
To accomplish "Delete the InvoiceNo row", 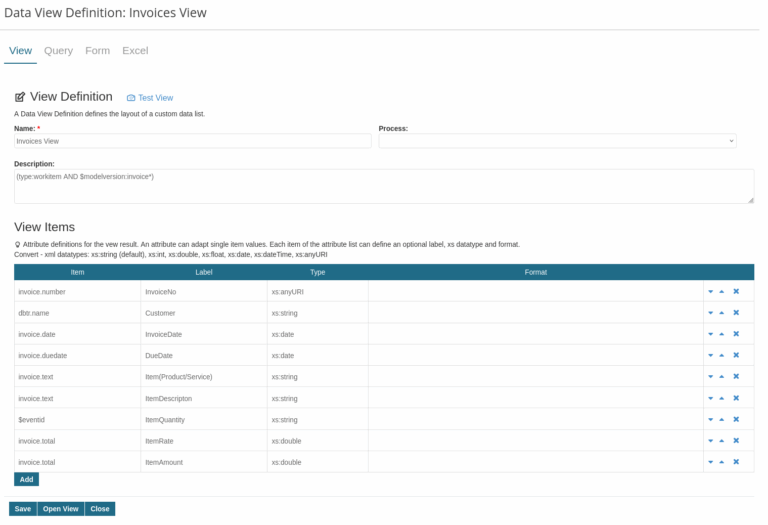I will (x=736, y=292).
